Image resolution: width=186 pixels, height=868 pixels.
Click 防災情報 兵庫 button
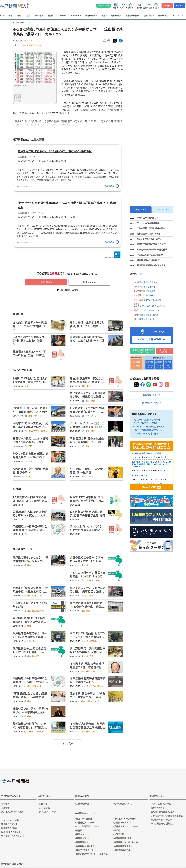point(152,395)
